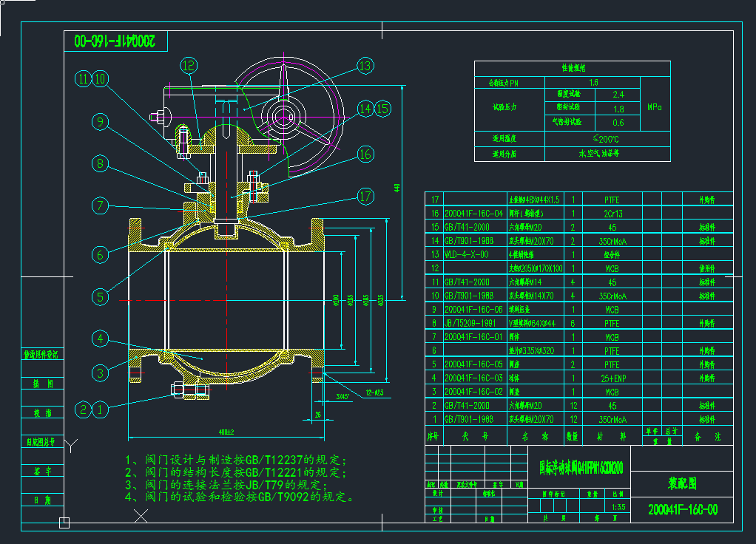Select the WLD-4-X-00 part code cell
The height and width of the screenshot is (544, 756).
[466, 254]
